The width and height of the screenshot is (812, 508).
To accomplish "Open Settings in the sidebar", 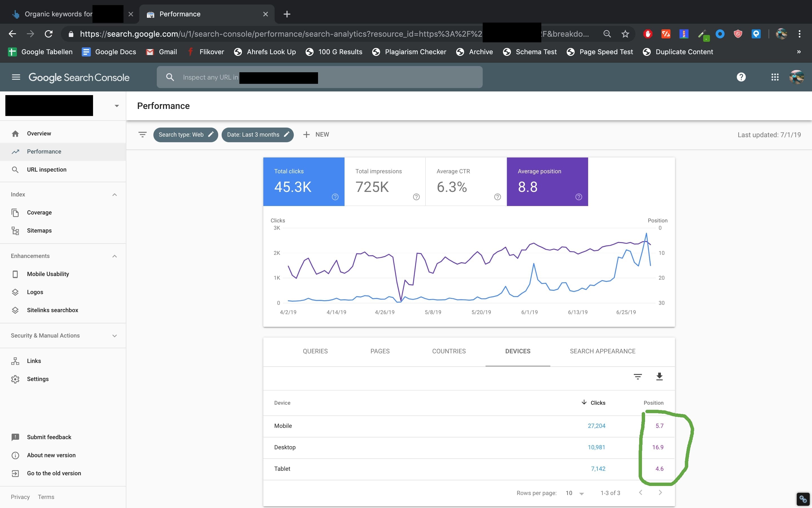I will point(63,379).
